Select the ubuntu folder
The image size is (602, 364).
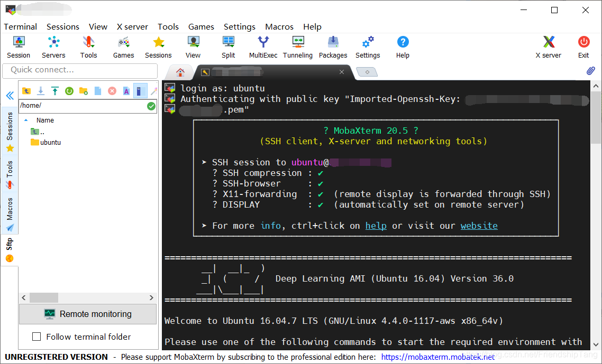[x=46, y=142]
